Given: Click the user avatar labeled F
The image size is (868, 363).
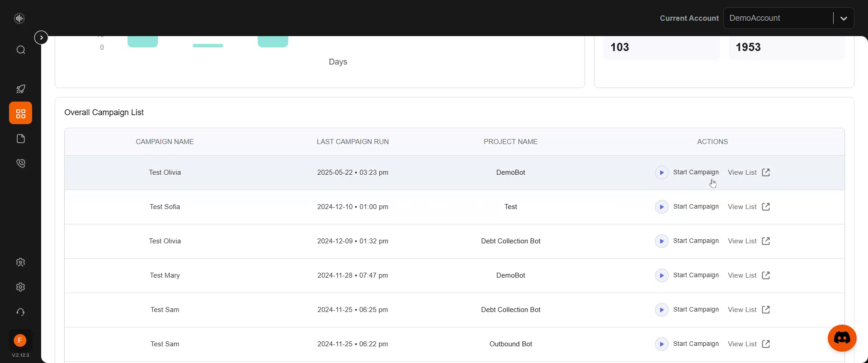Looking at the screenshot, I should 20,340.
